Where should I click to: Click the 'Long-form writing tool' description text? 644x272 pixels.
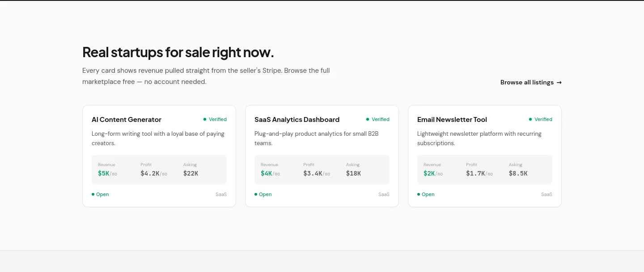point(158,138)
